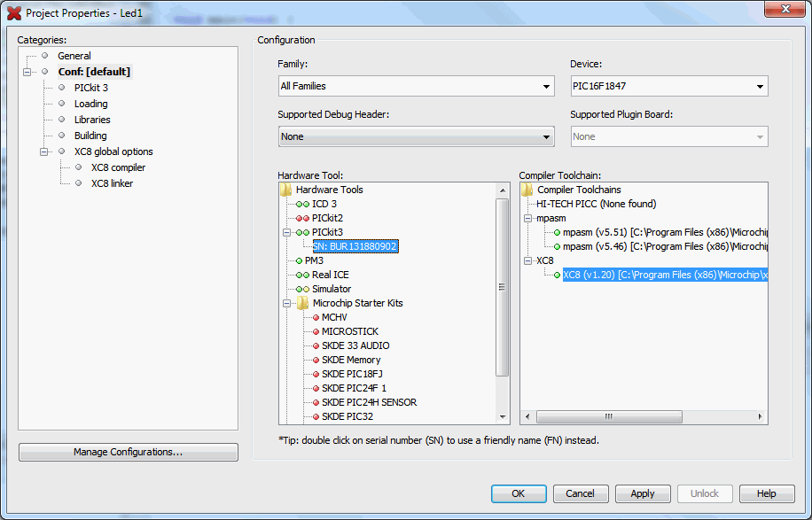Confirm with the OK button
The image size is (812, 520).
[519, 494]
